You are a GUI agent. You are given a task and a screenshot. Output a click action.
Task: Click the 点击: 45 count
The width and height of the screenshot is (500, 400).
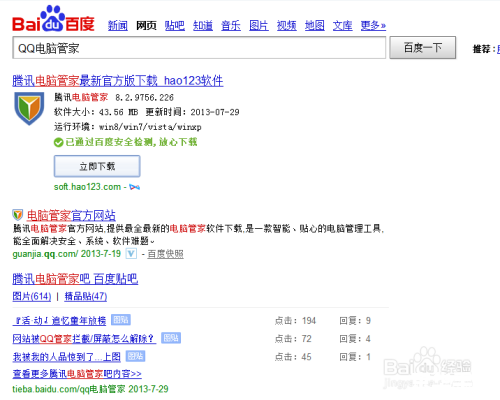293,357
